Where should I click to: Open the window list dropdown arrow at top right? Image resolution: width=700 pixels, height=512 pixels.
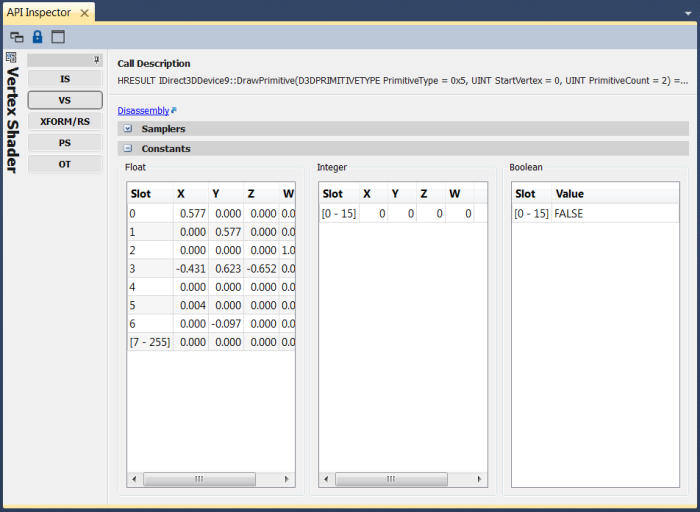(685, 14)
